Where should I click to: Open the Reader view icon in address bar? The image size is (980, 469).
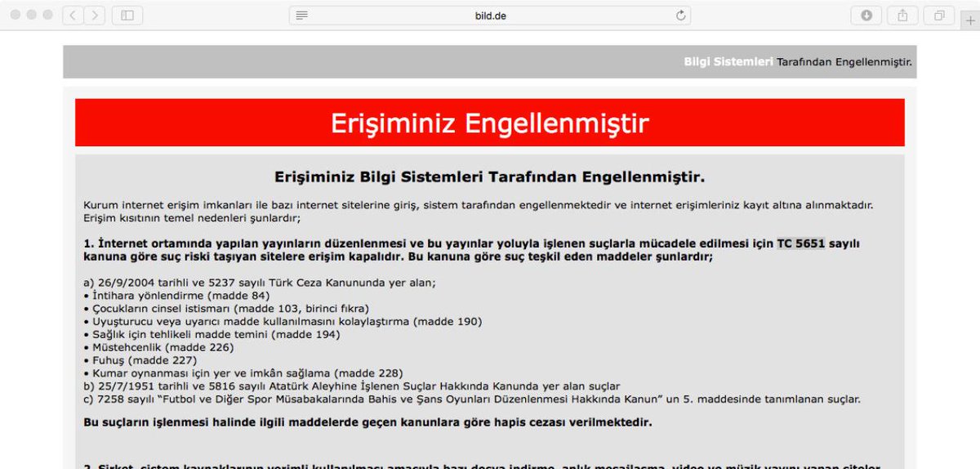point(302,16)
